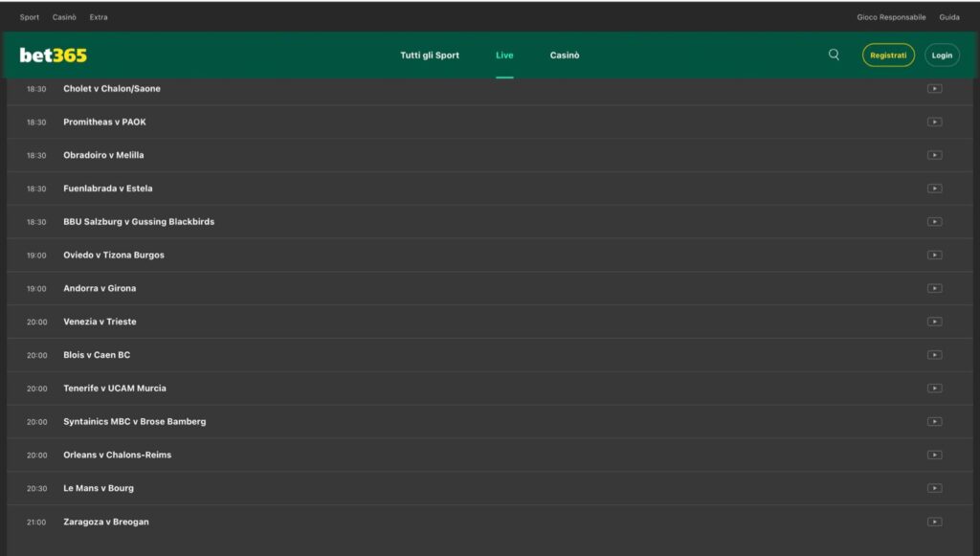Open live stream icon for Cholet v Chalon/Saone
This screenshot has width=980, height=556.
point(934,89)
